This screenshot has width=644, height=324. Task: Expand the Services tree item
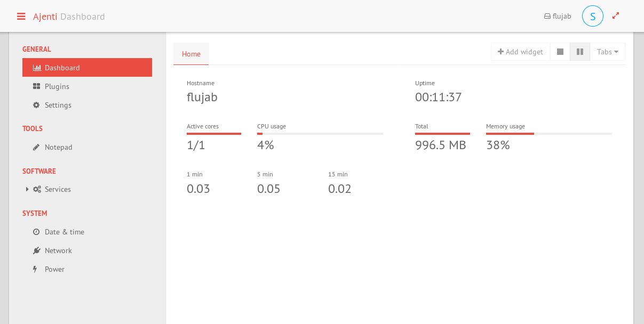[x=27, y=189]
